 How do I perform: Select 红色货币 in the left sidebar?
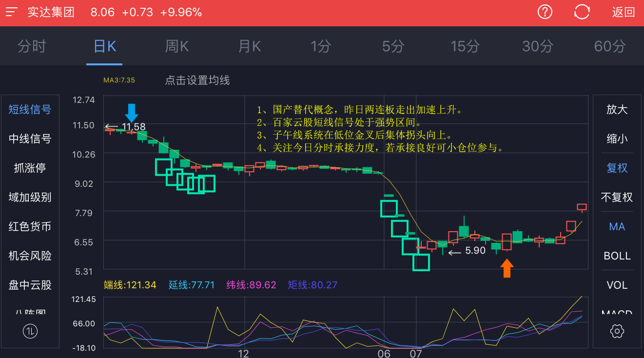(30, 226)
